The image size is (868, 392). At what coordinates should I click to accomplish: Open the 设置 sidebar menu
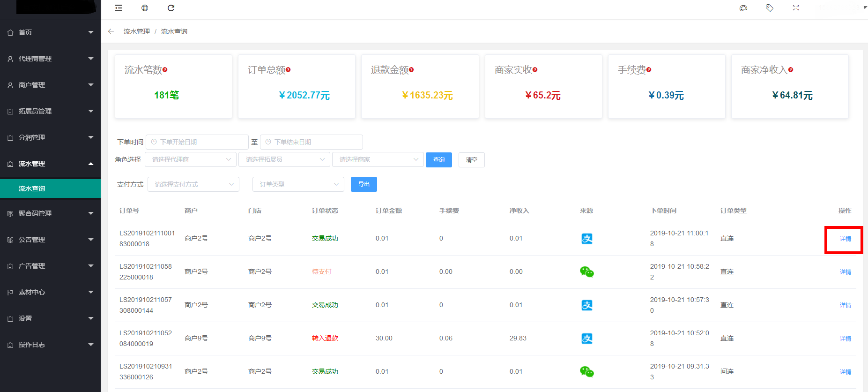pos(50,318)
